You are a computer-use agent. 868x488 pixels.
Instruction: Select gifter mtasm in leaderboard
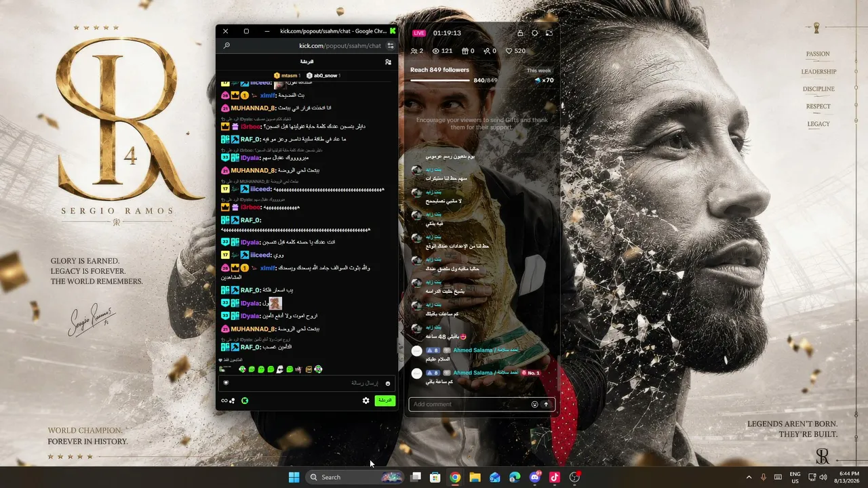(288, 75)
